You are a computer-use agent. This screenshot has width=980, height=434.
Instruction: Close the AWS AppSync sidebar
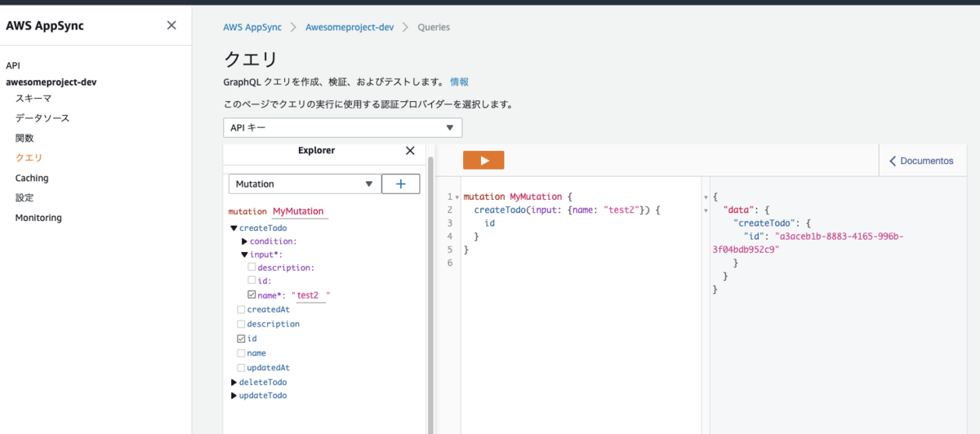(x=171, y=25)
